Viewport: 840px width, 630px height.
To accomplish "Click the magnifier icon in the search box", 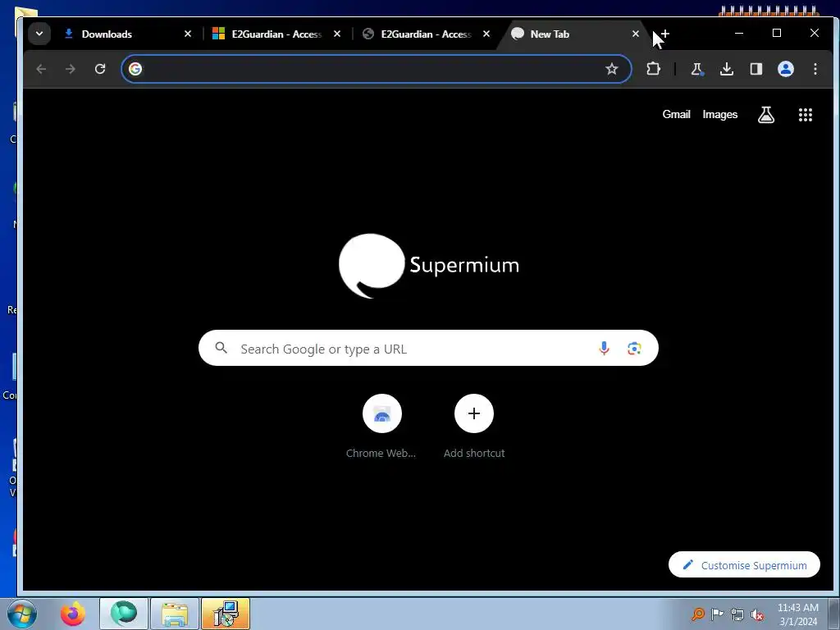I will pos(221,348).
